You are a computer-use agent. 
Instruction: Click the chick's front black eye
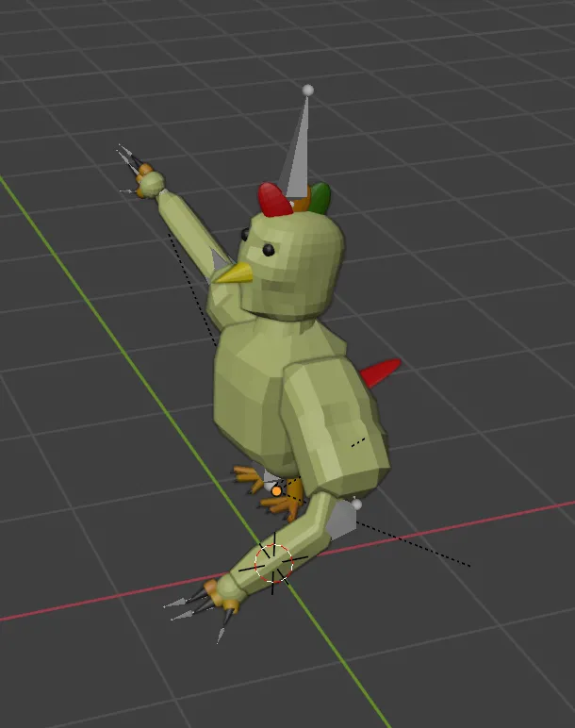click(x=269, y=250)
